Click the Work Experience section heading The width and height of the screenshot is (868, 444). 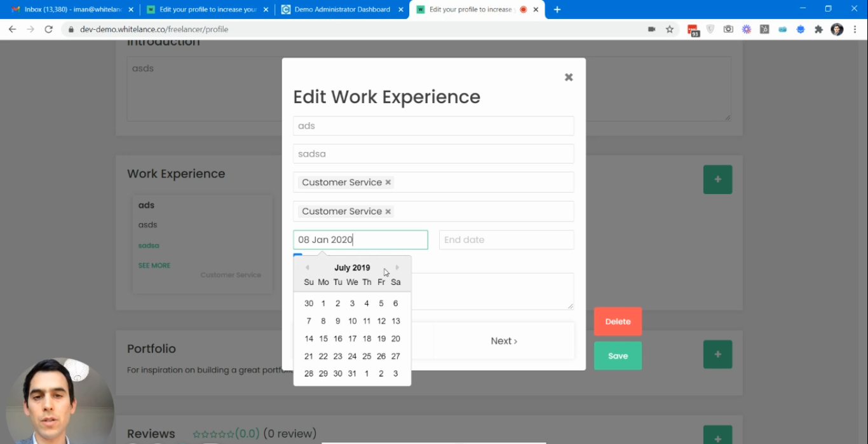click(176, 174)
